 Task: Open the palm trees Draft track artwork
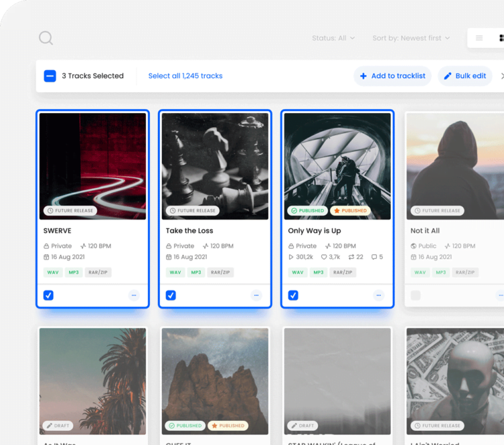[93, 381]
